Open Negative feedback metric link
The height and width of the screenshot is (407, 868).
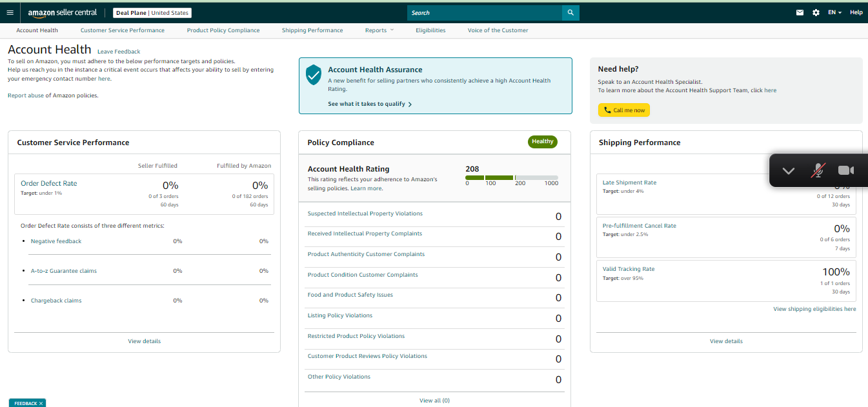pos(56,241)
